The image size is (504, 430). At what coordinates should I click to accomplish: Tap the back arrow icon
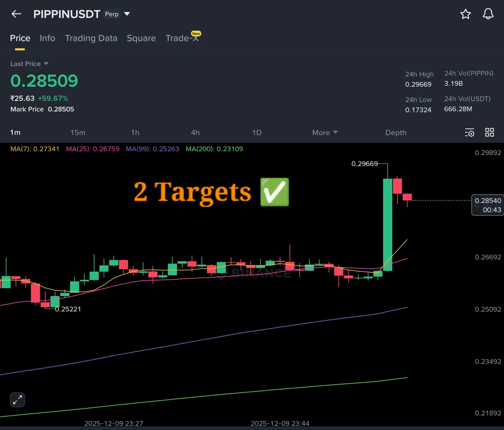tap(16, 14)
